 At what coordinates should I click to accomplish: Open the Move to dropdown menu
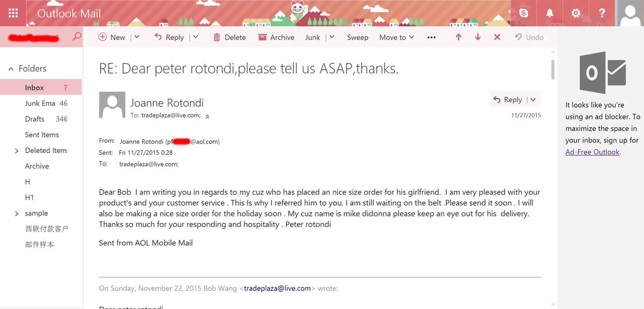pos(396,37)
